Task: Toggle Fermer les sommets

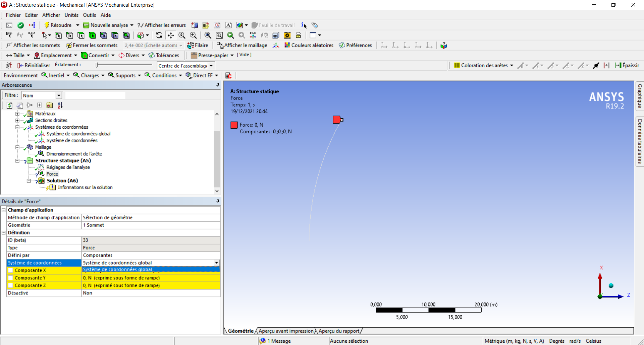Action: click(x=92, y=45)
